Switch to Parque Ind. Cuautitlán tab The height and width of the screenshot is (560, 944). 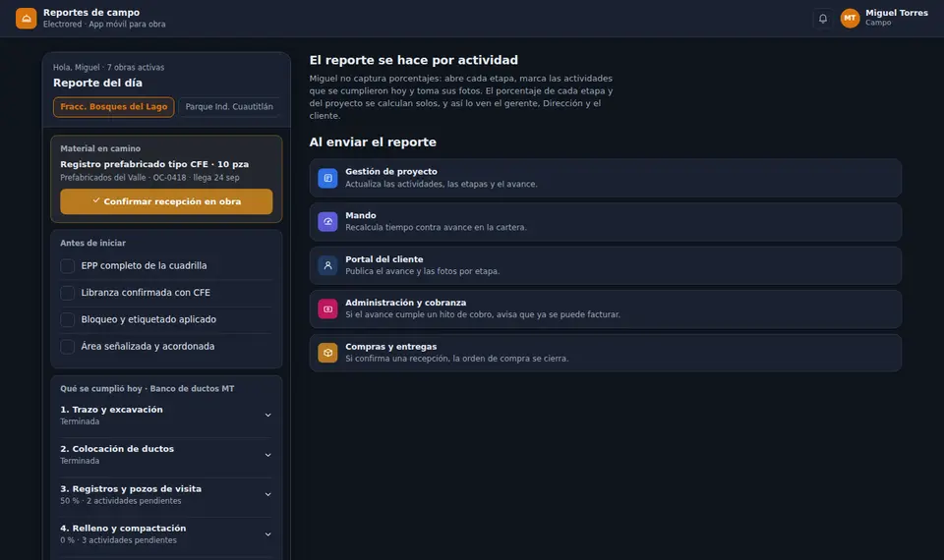coord(229,107)
